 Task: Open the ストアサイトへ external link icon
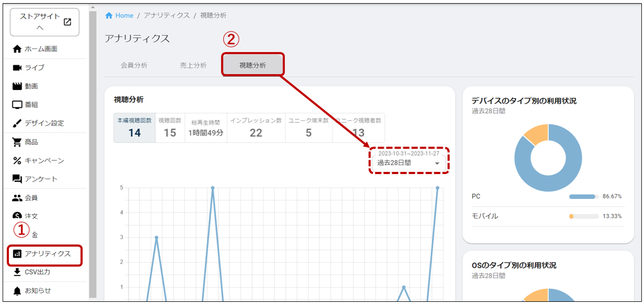pos(67,22)
